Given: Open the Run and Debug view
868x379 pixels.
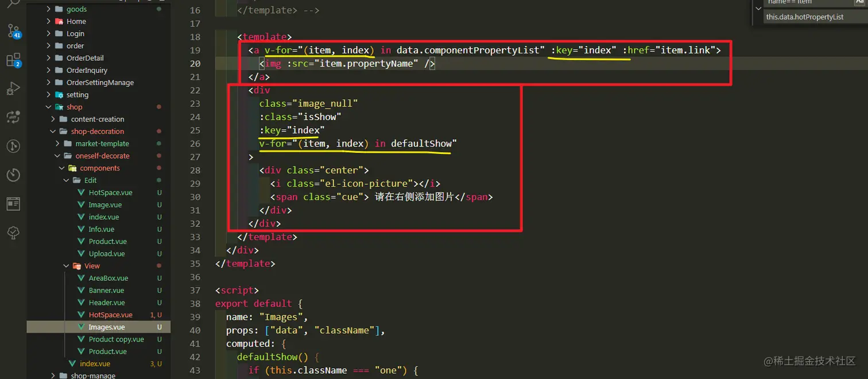Looking at the screenshot, I should tap(13, 88).
